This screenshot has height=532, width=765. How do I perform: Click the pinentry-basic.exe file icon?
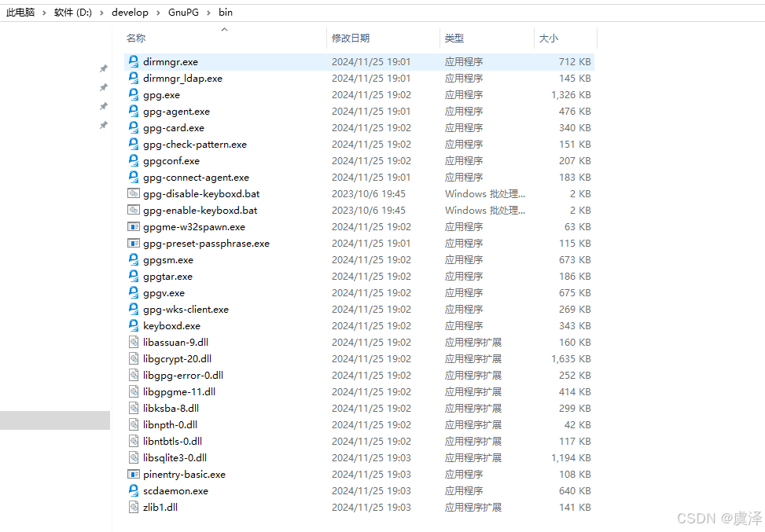(x=133, y=474)
